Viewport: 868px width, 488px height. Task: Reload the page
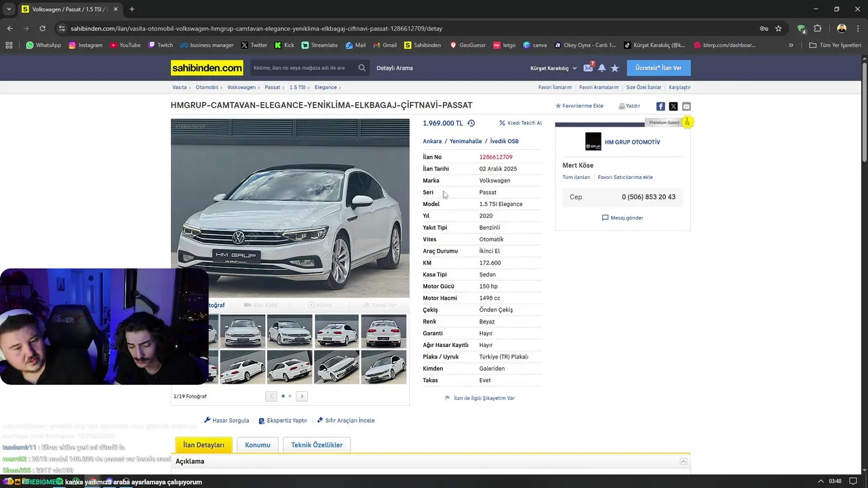tap(42, 28)
